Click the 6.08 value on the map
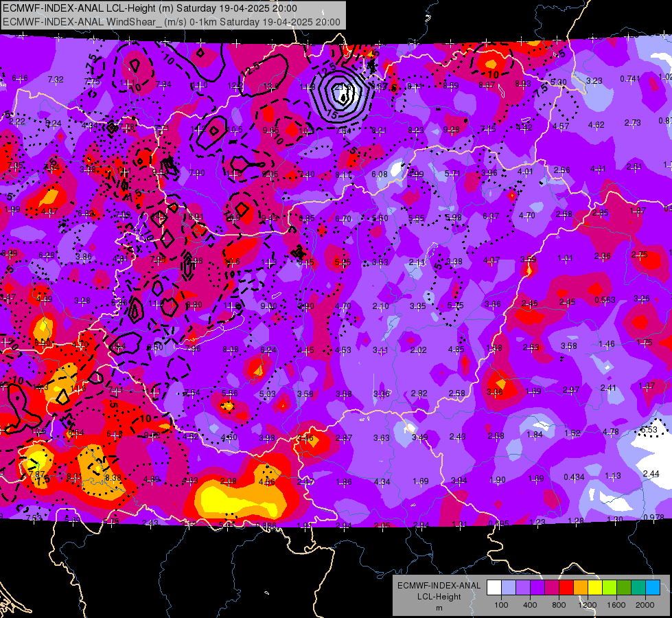 [x=380, y=174]
